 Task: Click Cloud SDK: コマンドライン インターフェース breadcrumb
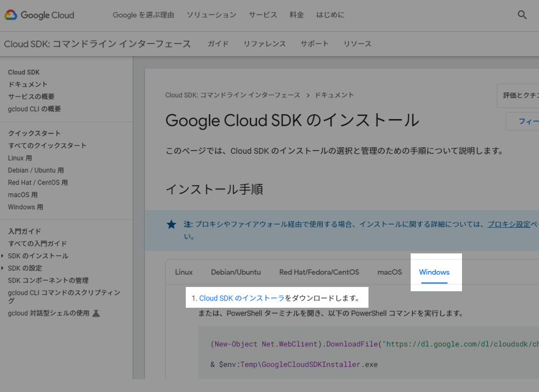232,95
